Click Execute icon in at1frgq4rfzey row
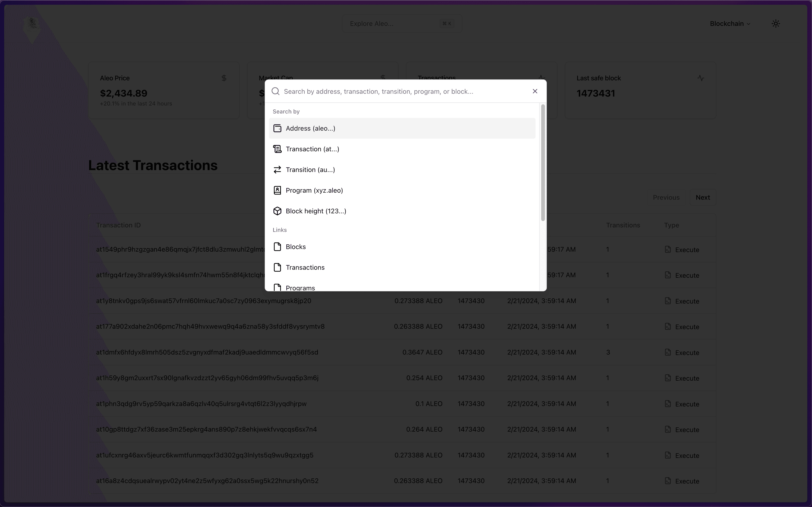The image size is (812, 507). point(668,275)
